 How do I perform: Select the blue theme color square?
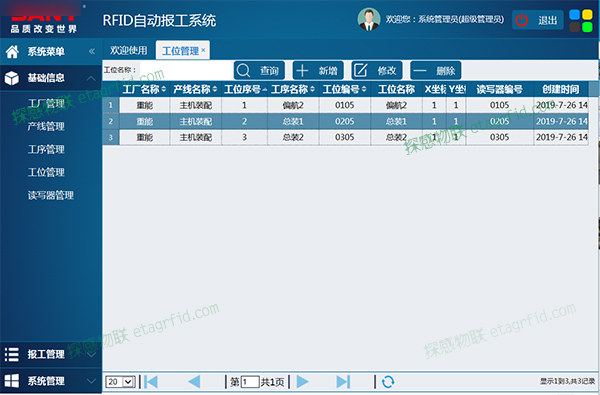pos(574,15)
